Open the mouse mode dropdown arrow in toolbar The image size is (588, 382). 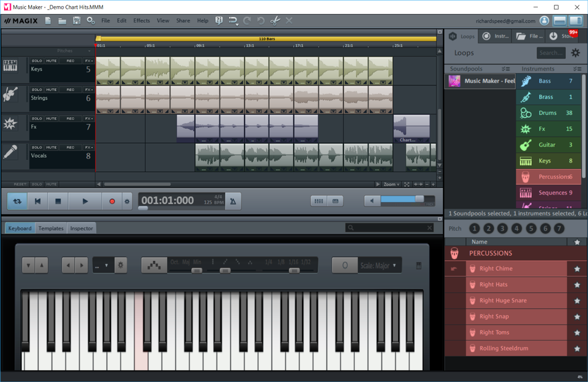[237, 25]
